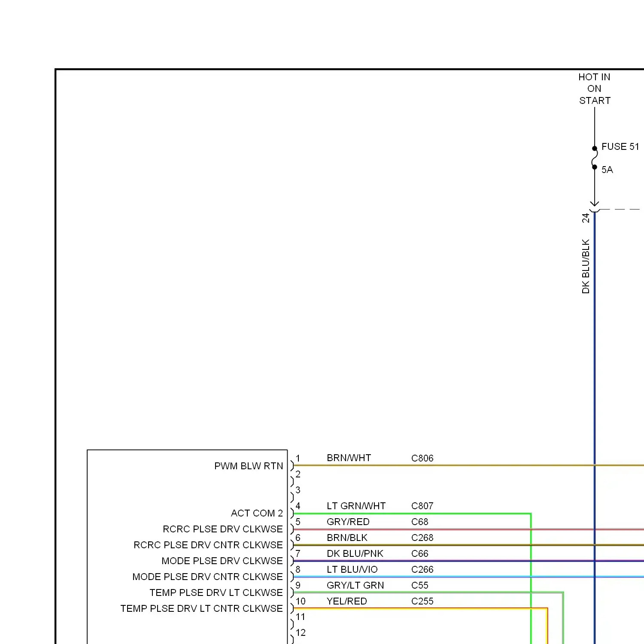Image resolution: width=644 pixels, height=644 pixels.
Task: Select circuit code C68
Action: point(419,522)
